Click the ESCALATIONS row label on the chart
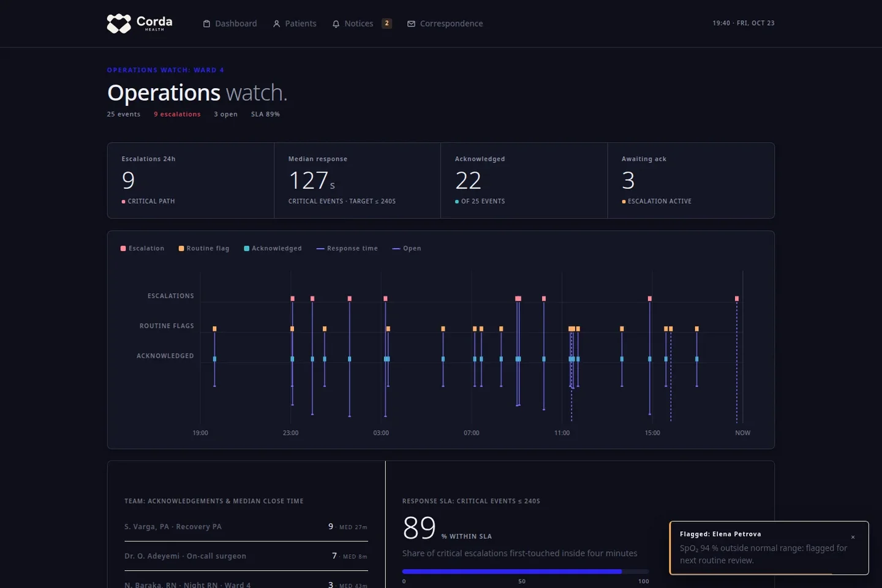Screen dimensions: 882x588 coord(171,296)
